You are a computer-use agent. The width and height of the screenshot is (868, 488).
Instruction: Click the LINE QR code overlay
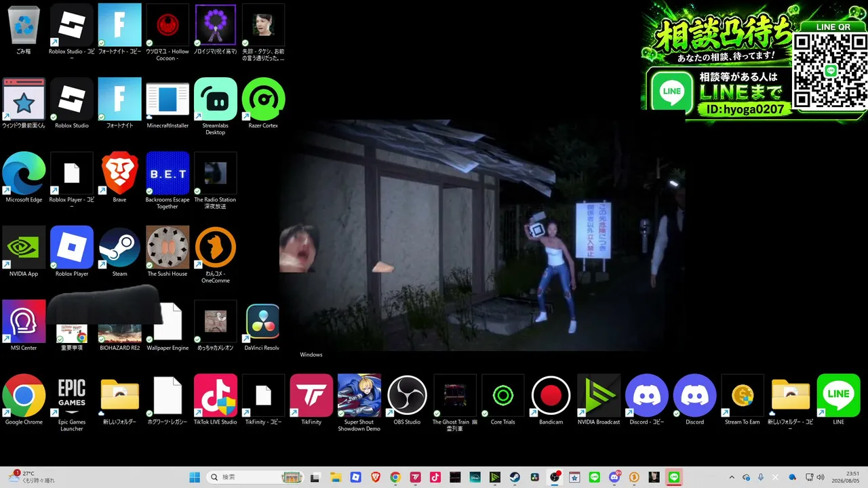pos(831,70)
